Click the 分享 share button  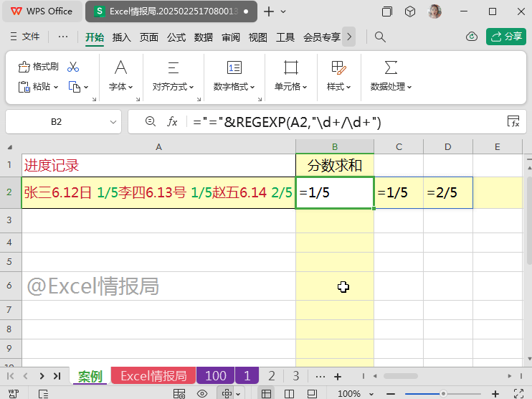point(506,37)
